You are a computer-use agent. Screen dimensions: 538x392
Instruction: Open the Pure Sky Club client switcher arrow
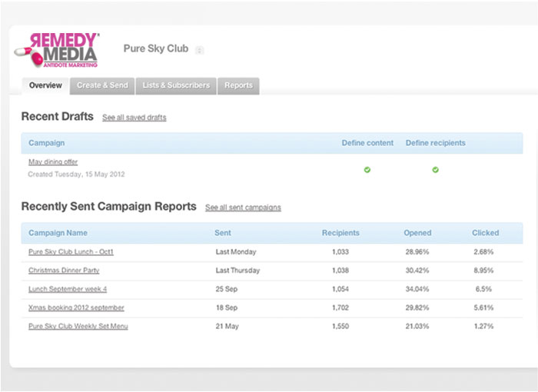pyautogui.click(x=199, y=51)
